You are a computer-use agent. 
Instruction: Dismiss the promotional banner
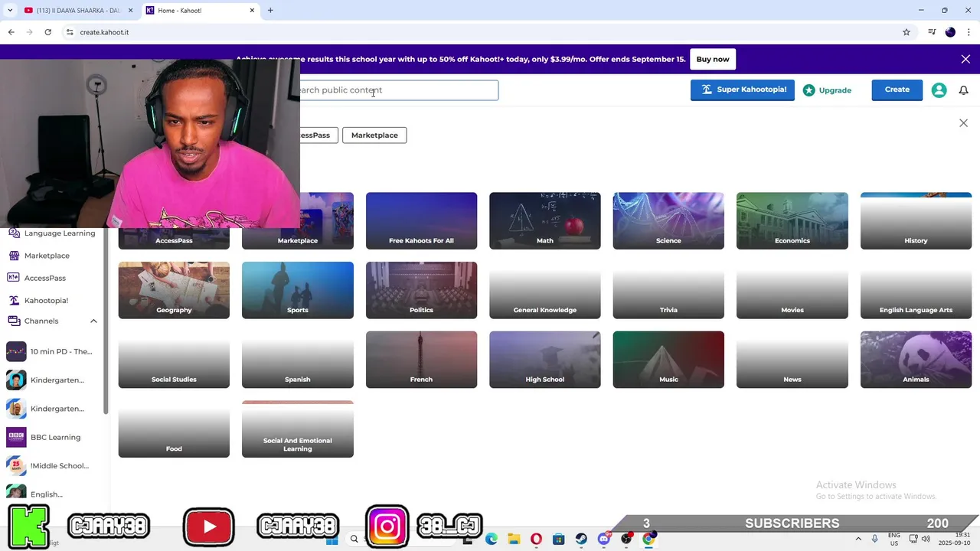(x=965, y=59)
